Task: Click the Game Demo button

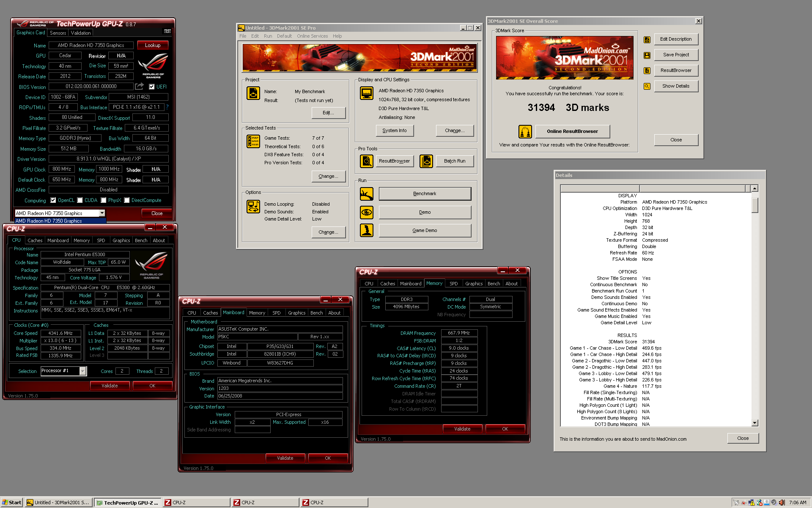Action: (425, 230)
